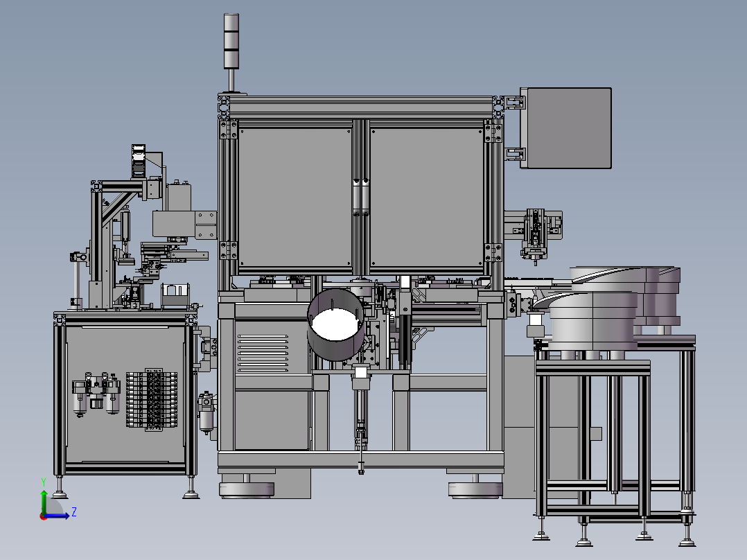
Task: Select the white-topped cylindrical drum
Action: click(x=336, y=324)
